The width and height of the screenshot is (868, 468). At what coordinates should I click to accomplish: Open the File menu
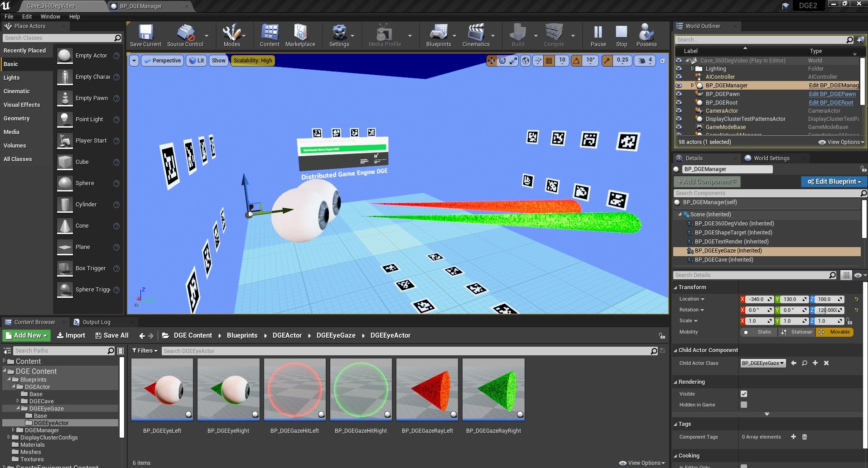[9, 16]
